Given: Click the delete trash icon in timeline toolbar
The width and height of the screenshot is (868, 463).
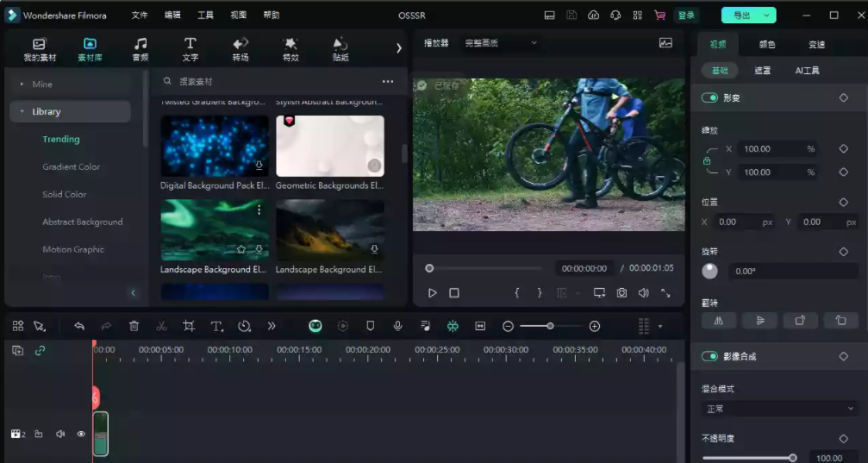Looking at the screenshot, I should (x=134, y=326).
